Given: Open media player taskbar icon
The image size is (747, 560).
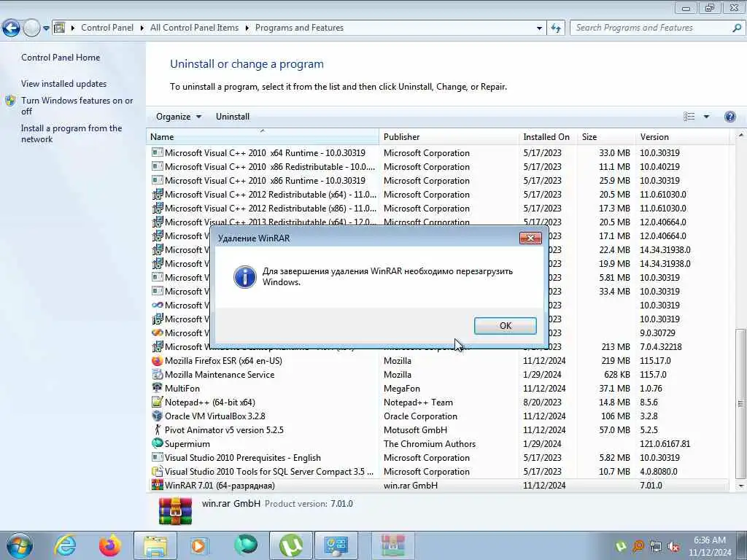Looking at the screenshot, I should (199, 545).
